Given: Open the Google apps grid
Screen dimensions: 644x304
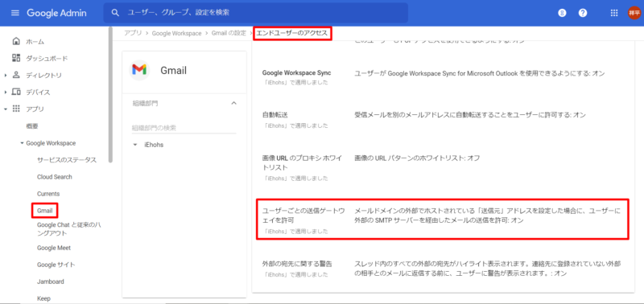Looking at the screenshot, I should [x=614, y=13].
